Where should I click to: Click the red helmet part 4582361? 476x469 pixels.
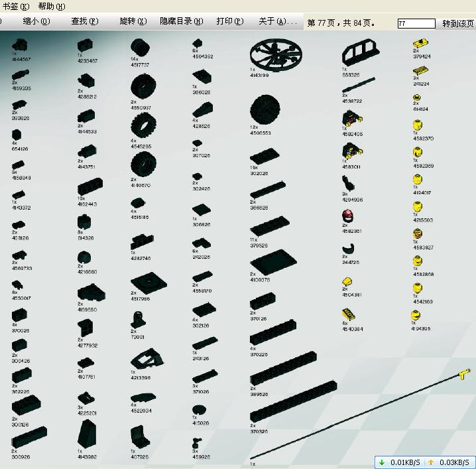tap(346, 216)
